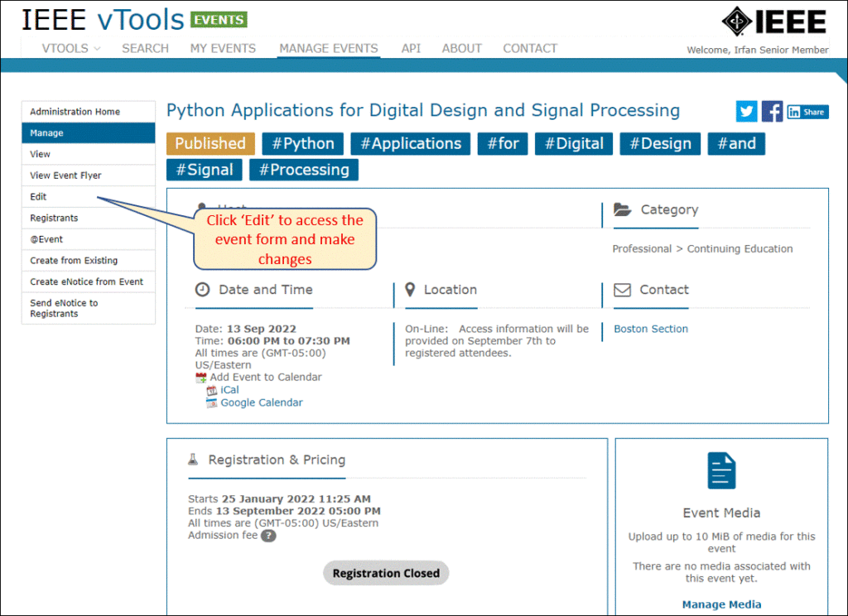Click the #Signal tag
Image resolution: width=848 pixels, height=616 pixels.
205,170
